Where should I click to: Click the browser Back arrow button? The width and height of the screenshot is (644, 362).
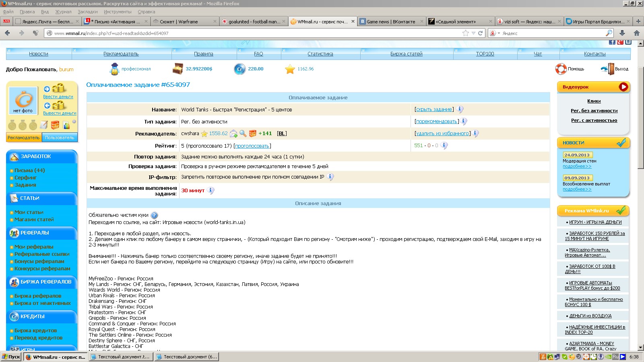(x=7, y=33)
